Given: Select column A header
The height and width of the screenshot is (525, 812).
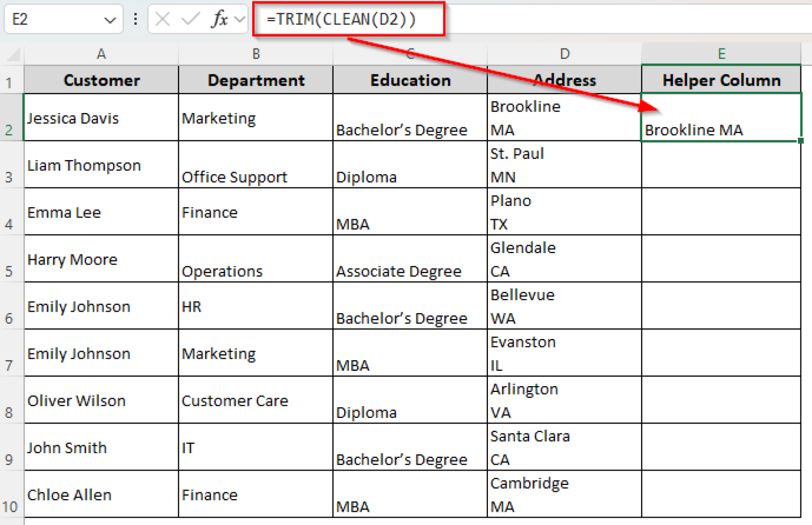Looking at the screenshot, I should pos(101,53).
